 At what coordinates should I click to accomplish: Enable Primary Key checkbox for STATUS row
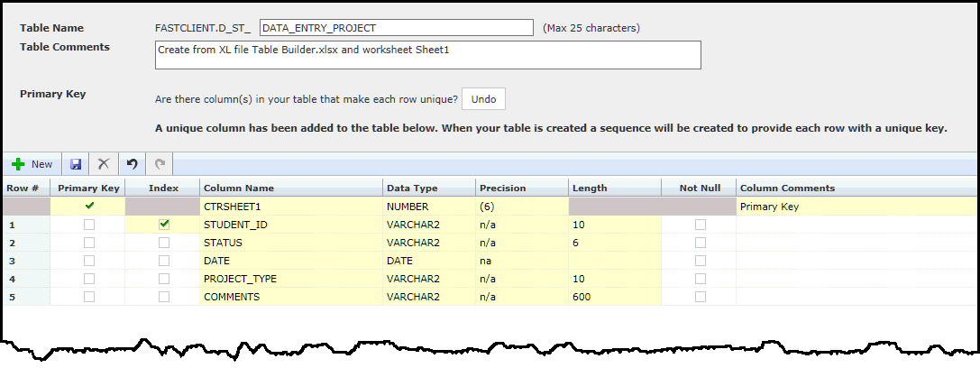click(x=88, y=243)
